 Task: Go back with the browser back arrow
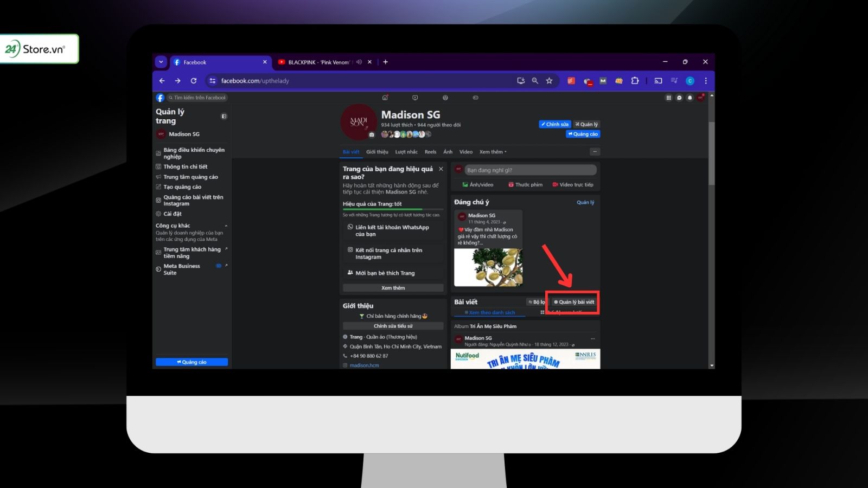(x=162, y=81)
